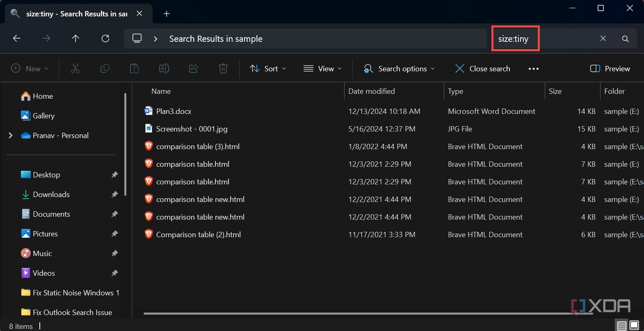Image resolution: width=644 pixels, height=331 pixels.
Task: Sort by the Size column header
Action: (555, 91)
